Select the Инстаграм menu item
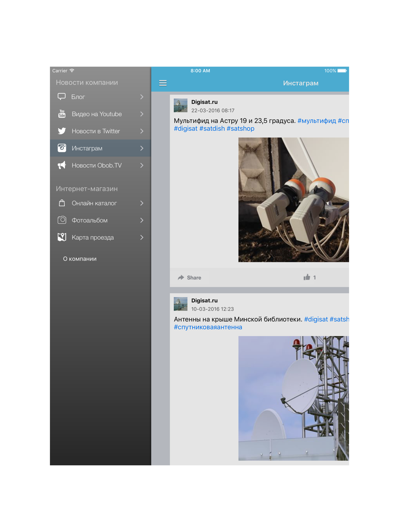The height and width of the screenshot is (532, 399). 101,148
